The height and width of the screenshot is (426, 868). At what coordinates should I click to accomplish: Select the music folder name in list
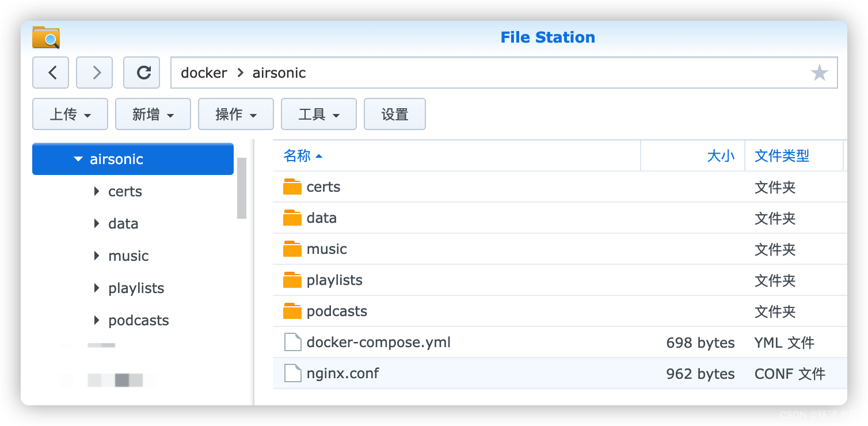pos(327,249)
